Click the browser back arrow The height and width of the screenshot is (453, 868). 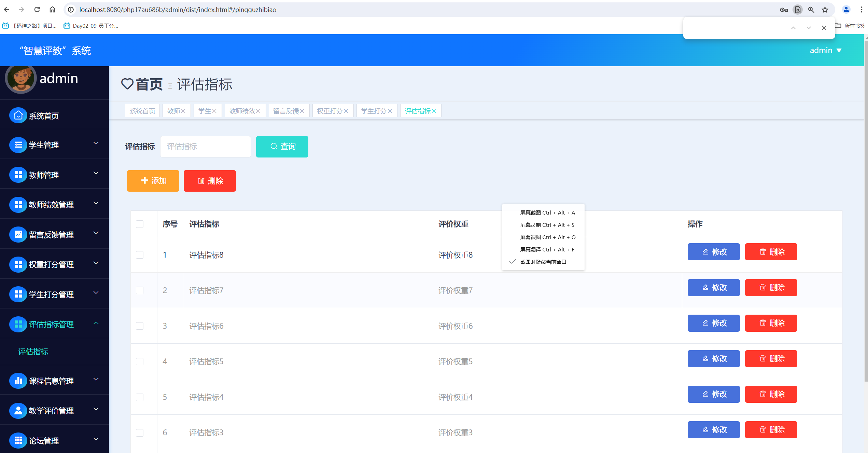click(6, 10)
